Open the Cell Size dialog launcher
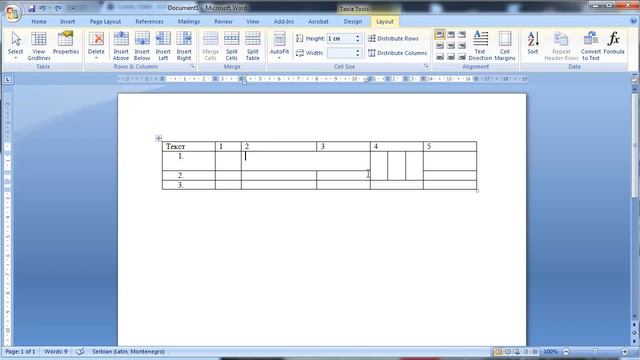This screenshot has height=360, width=640. (x=426, y=66)
